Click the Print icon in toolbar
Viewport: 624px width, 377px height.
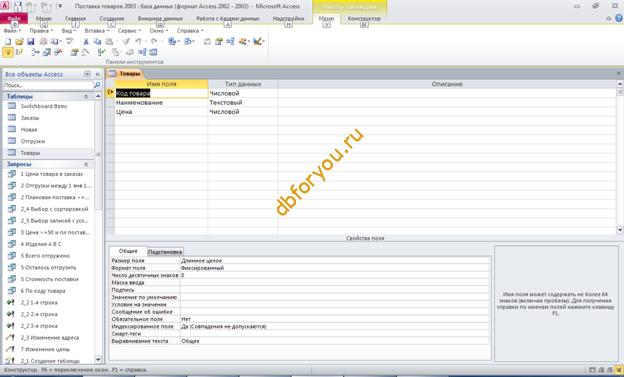click(43, 41)
